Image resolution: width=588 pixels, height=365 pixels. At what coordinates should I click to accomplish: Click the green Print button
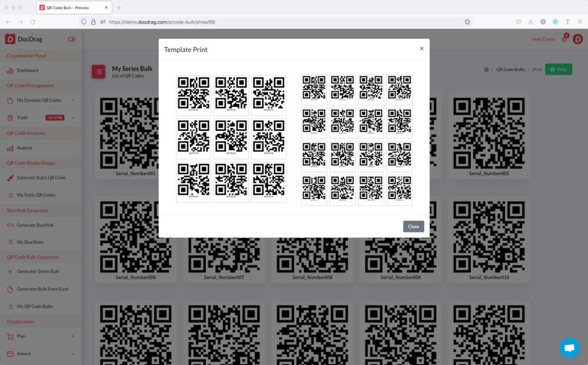pyautogui.click(x=558, y=69)
